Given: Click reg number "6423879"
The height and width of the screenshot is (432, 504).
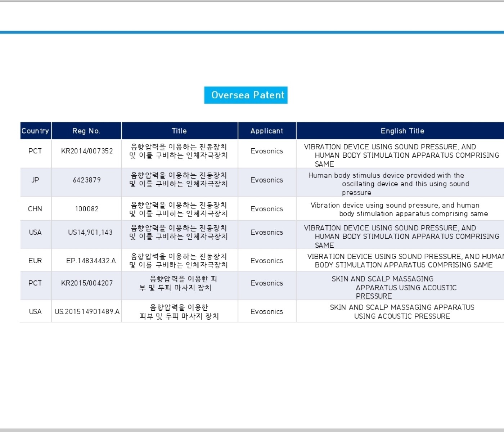Looking at the screenshot, I should tap(87, 180).
